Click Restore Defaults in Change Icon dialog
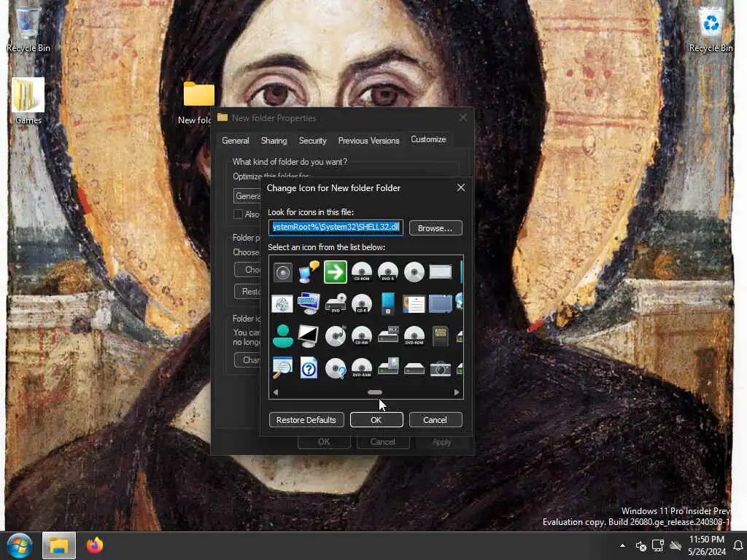This screenshot has height=560, width=747. coord(306,420)
